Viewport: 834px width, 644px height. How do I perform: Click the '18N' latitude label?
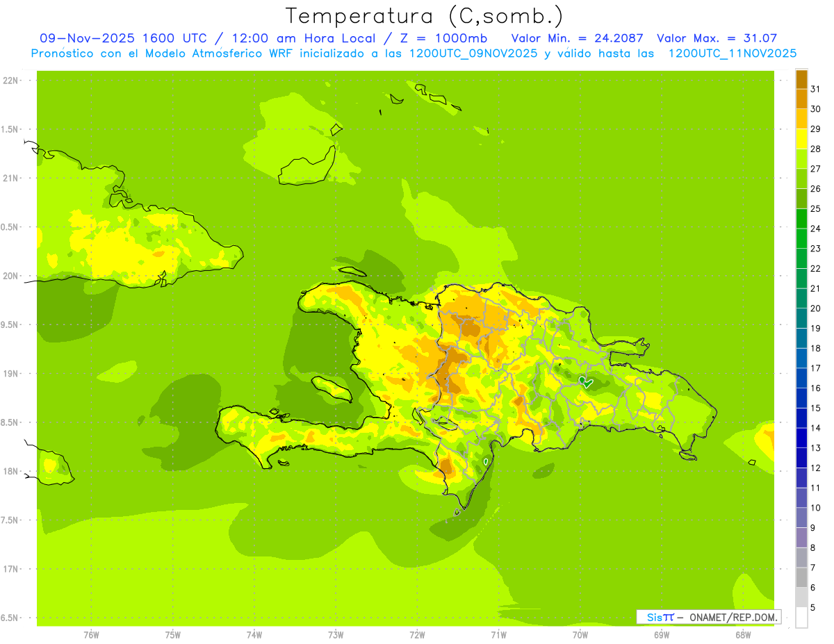coord(10,471)
